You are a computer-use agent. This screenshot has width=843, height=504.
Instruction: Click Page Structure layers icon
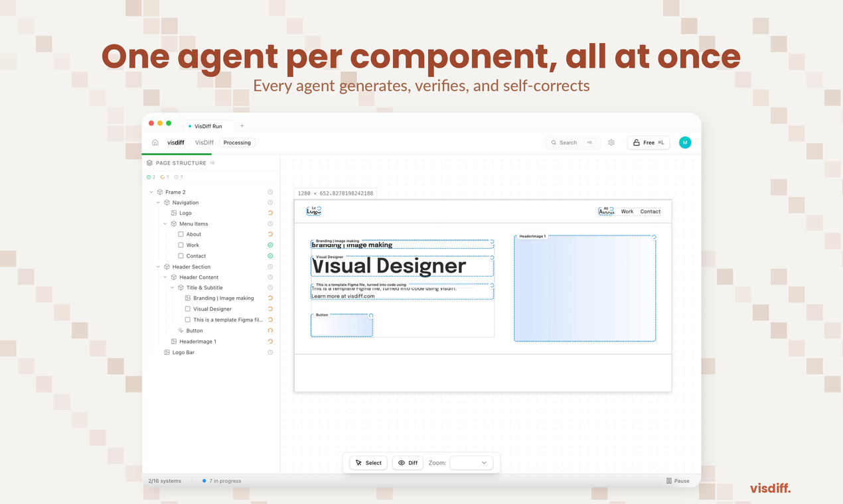point(150,163)
